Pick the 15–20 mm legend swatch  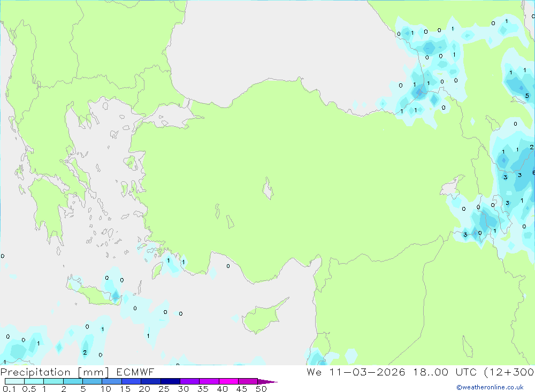point(132,381)
